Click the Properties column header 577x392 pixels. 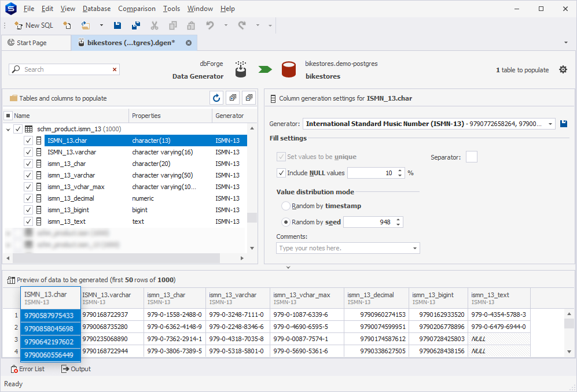click(170, 116)
